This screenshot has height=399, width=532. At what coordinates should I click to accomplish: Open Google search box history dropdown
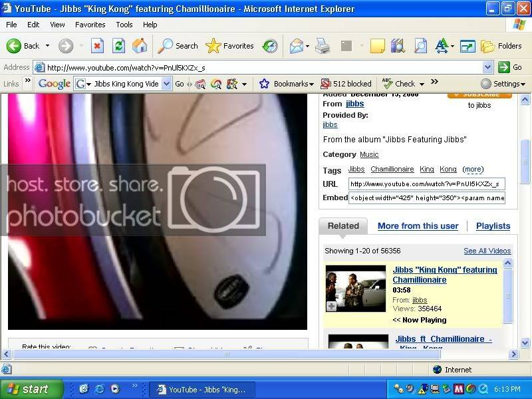(x=167, y=84)
